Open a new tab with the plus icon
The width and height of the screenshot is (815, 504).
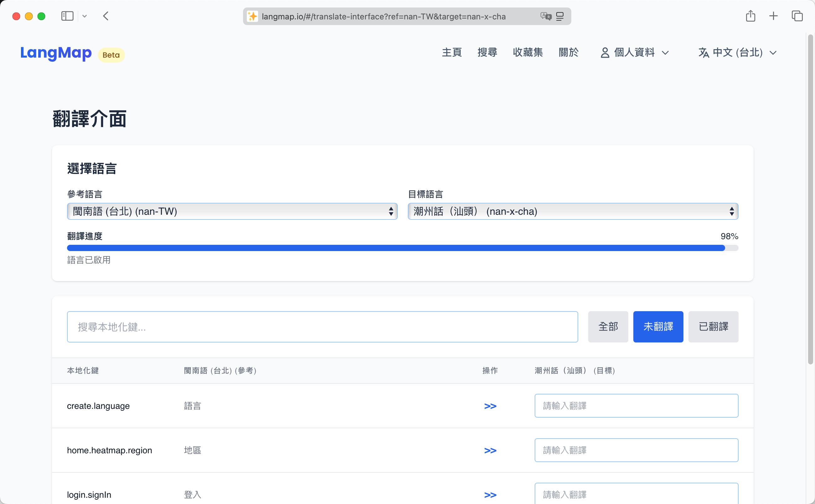click(773, 16)
